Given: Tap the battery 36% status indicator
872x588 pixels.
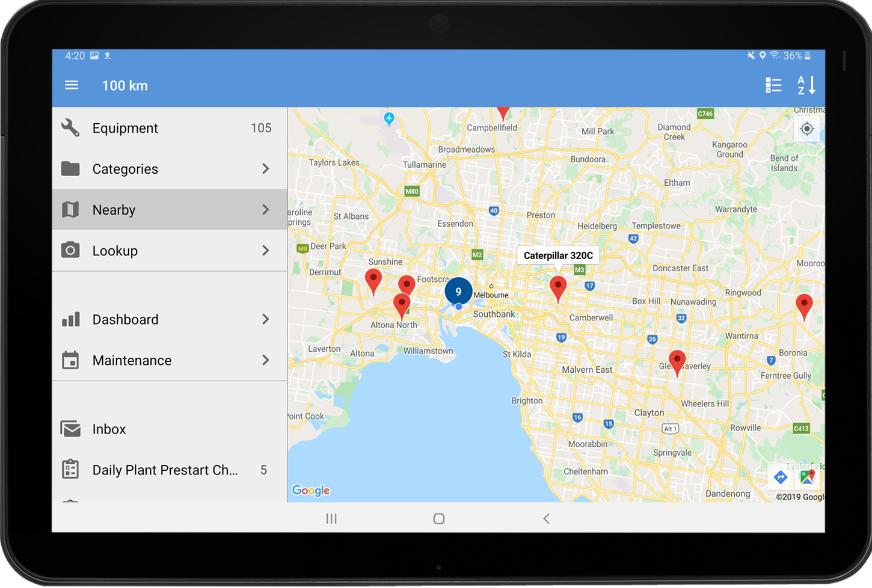Looking at the screenshot, I should (797, 55).
